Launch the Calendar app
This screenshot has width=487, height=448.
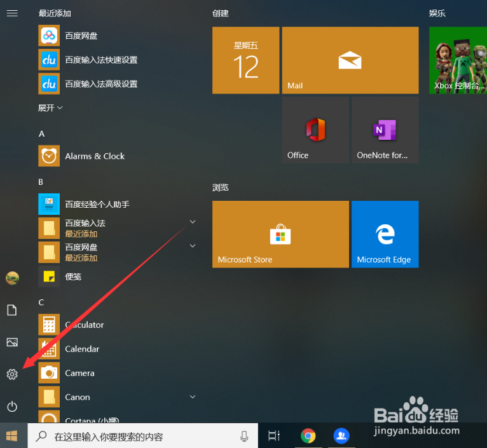118,349
